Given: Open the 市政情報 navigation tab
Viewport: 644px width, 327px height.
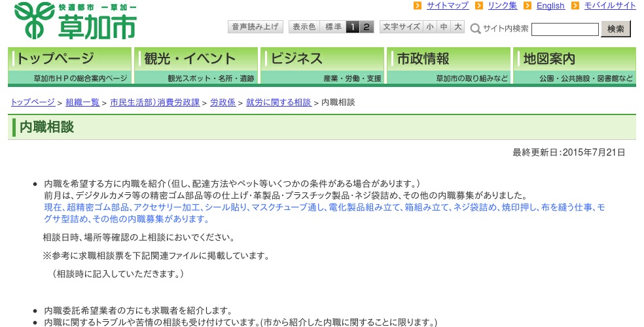Looking at the screenshot, I should (448, 65).
